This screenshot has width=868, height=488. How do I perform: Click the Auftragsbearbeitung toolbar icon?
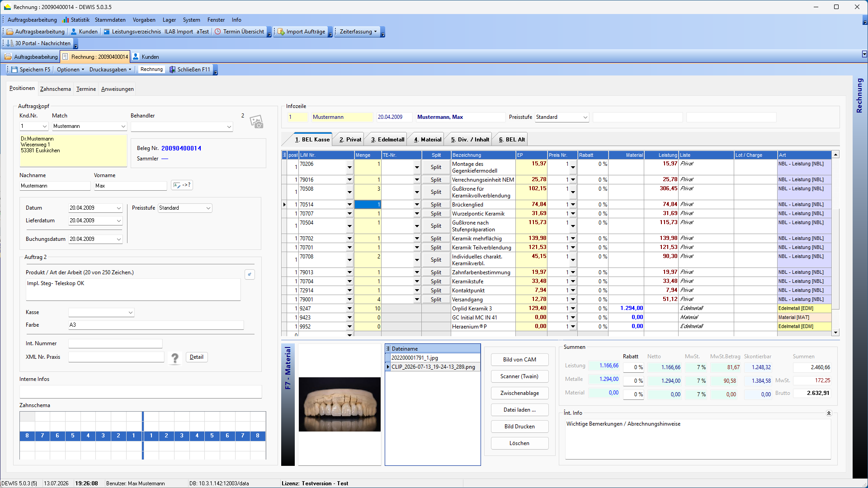[10, 32]
